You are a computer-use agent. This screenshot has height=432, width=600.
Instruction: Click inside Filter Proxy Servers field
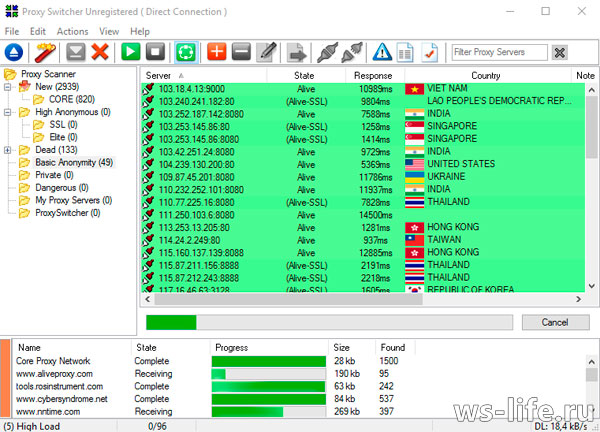pos(499,52)
